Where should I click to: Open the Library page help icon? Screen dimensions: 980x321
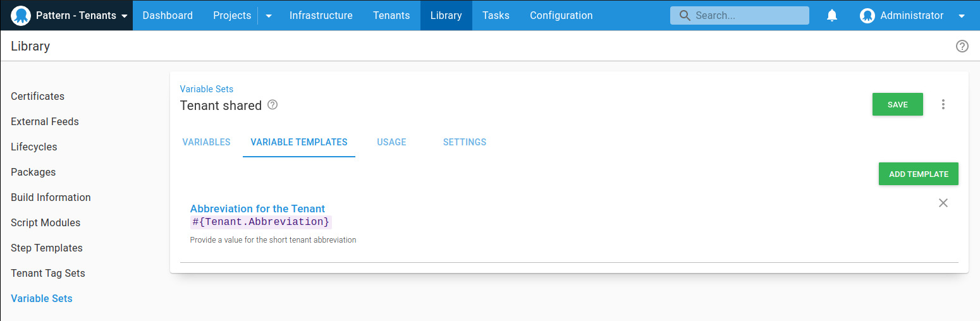click(962, 46)
